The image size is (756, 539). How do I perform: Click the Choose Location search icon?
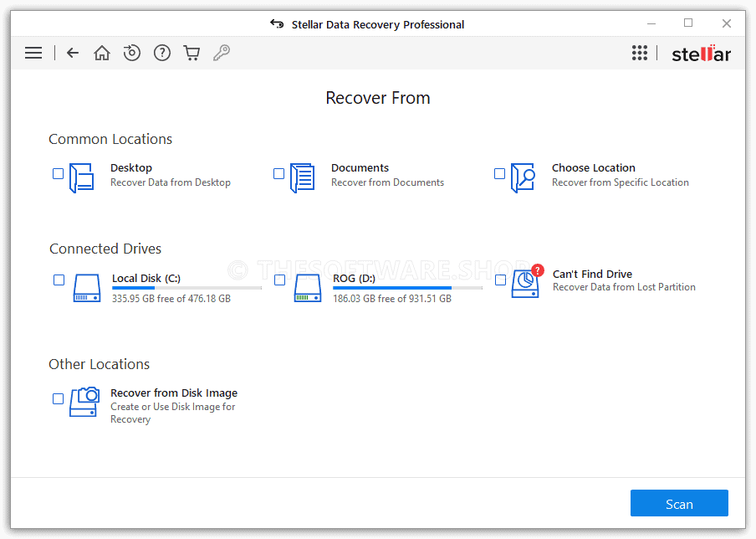point(524,178)
